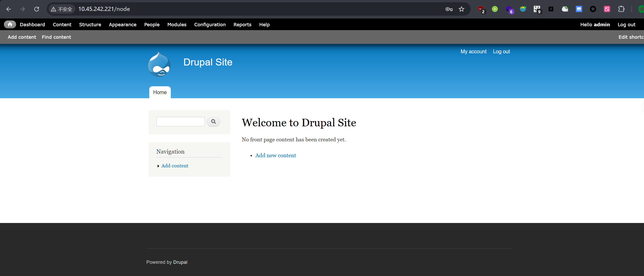The height and width of the screenshot is (276, 644).
Task: Open the purple layers extension with badge 6
Action: [x=510, y=10]
